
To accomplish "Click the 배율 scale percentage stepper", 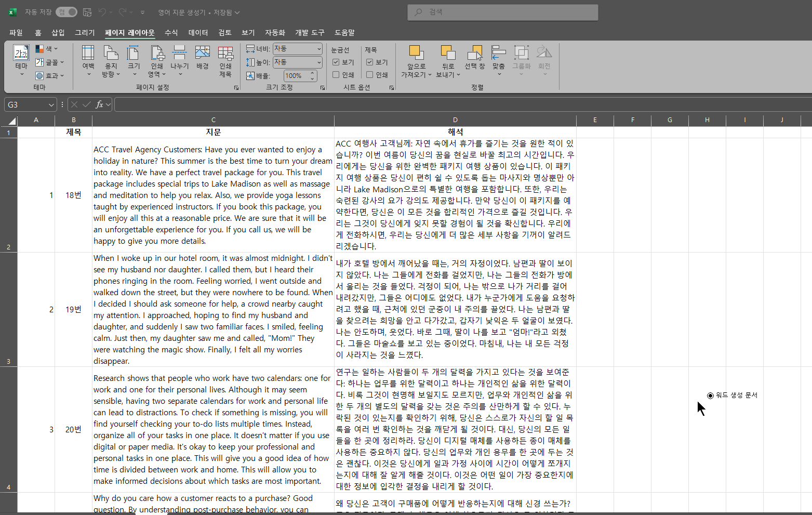I will pos(313,76).
